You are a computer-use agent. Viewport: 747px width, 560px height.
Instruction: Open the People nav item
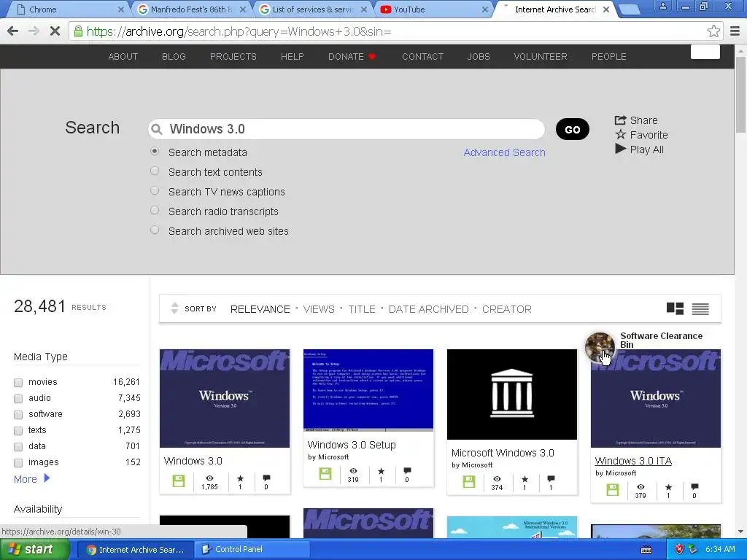609,57
